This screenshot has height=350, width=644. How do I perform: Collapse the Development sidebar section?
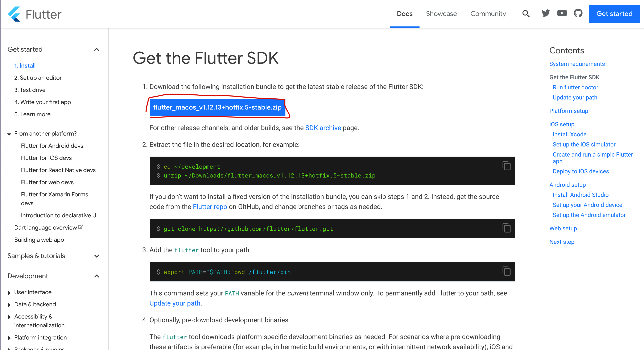[97, 276]
